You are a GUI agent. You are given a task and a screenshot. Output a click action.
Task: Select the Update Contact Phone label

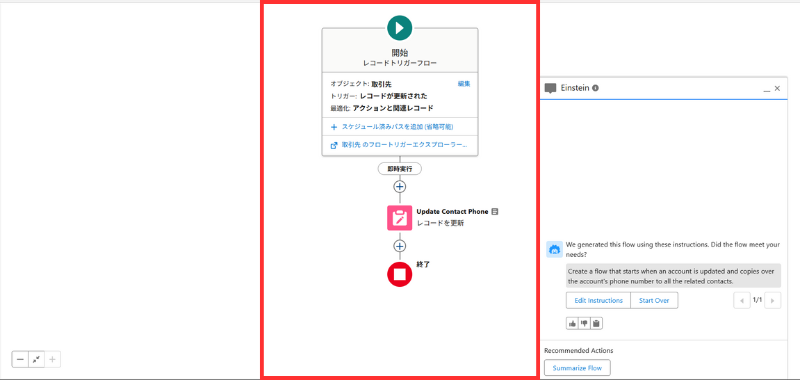point(453,211)
